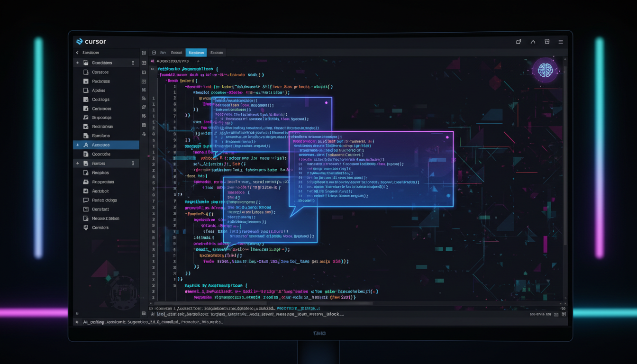Expand the Fartors tree item arrow

coord(78,163)
